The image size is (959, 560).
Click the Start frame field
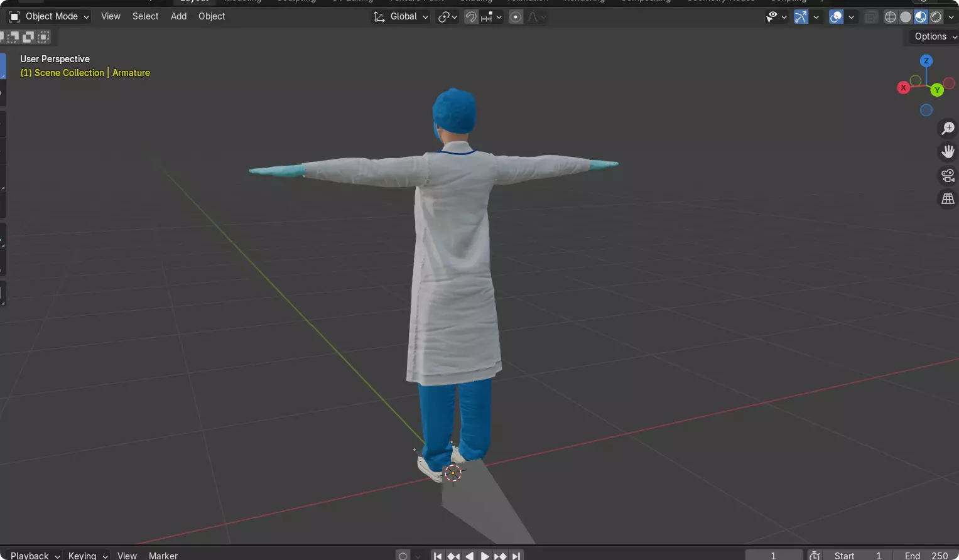point(857,556)
